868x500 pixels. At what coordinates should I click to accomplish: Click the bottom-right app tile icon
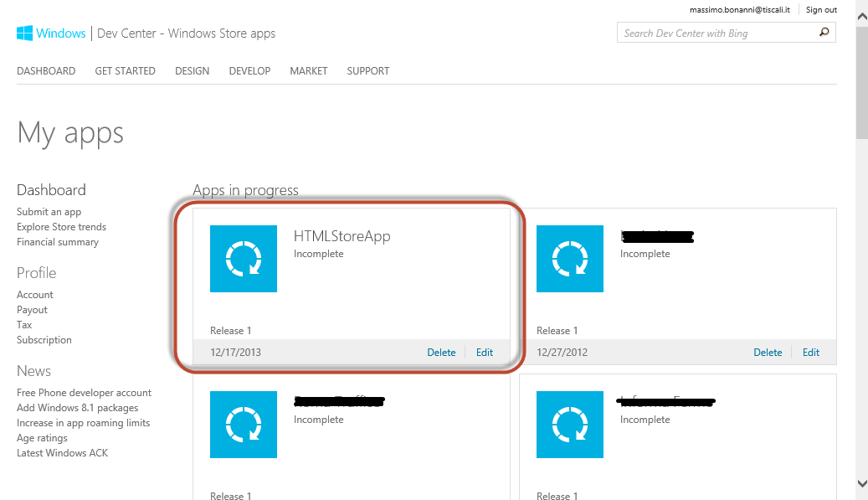coord(570,425)
